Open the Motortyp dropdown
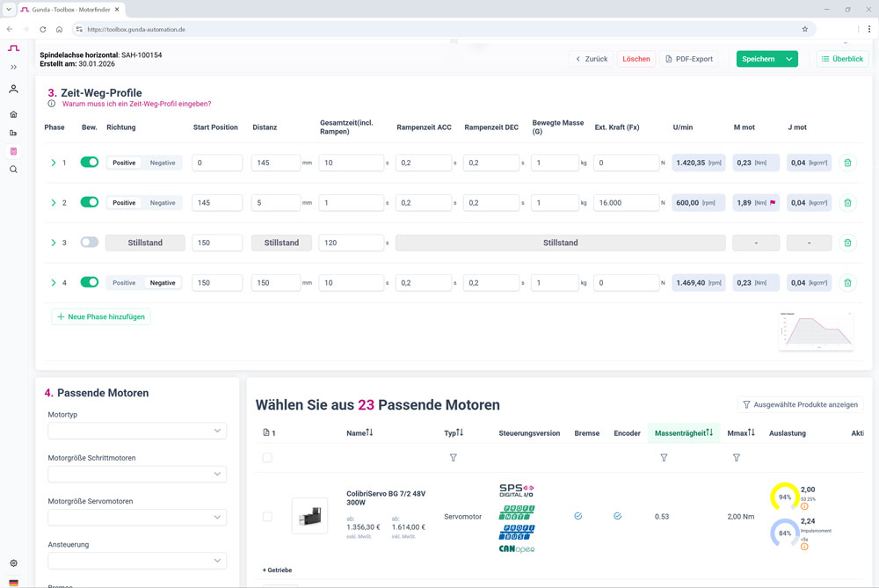Viewport: 879px width, 588px height. 137,431
